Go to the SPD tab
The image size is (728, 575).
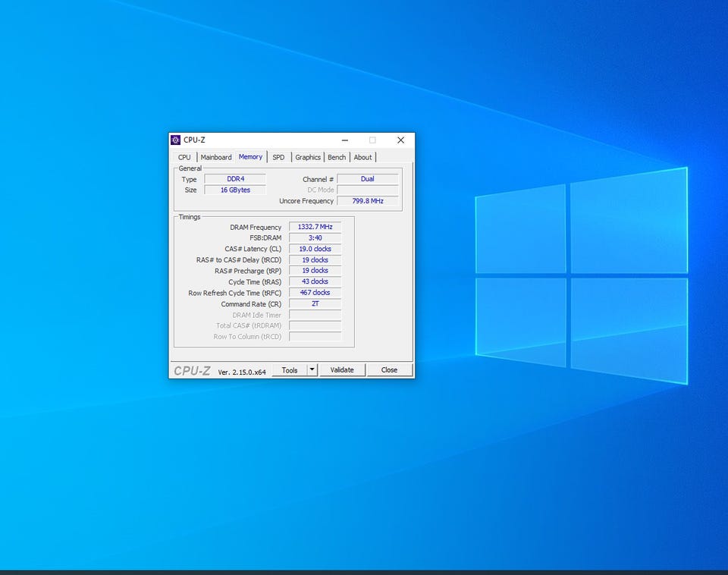click(x=278, y=157)
